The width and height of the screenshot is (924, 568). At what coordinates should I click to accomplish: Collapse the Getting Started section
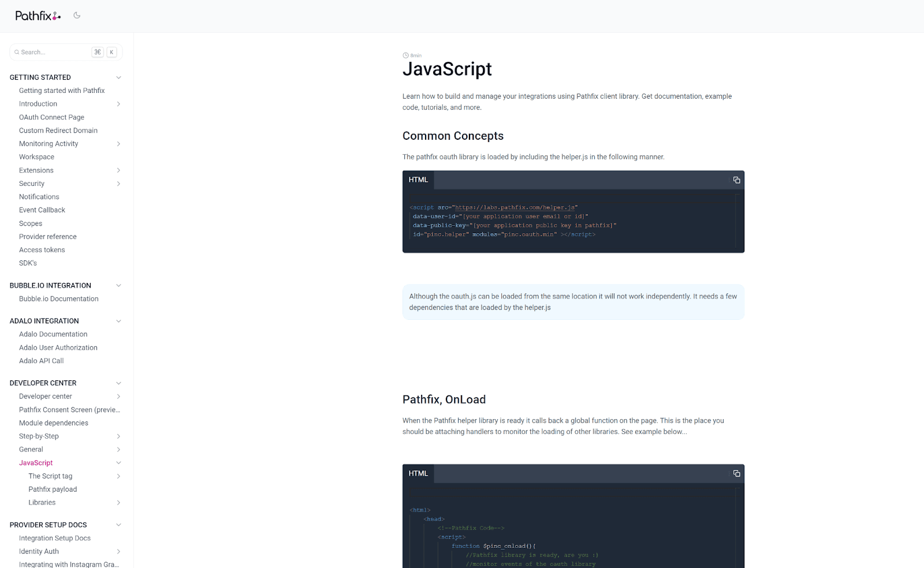118,77
